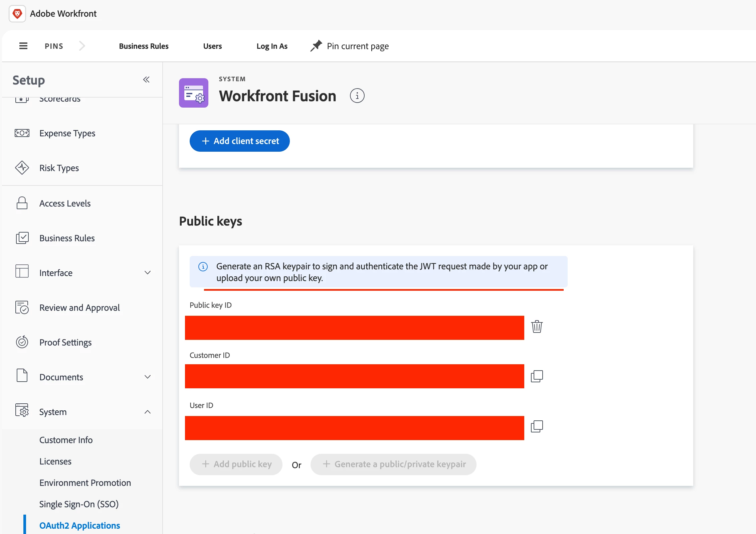This screenshot has width=756, height=534.
Task: Open the Business Rules pinned tab
Action: (x=144, y=46)
